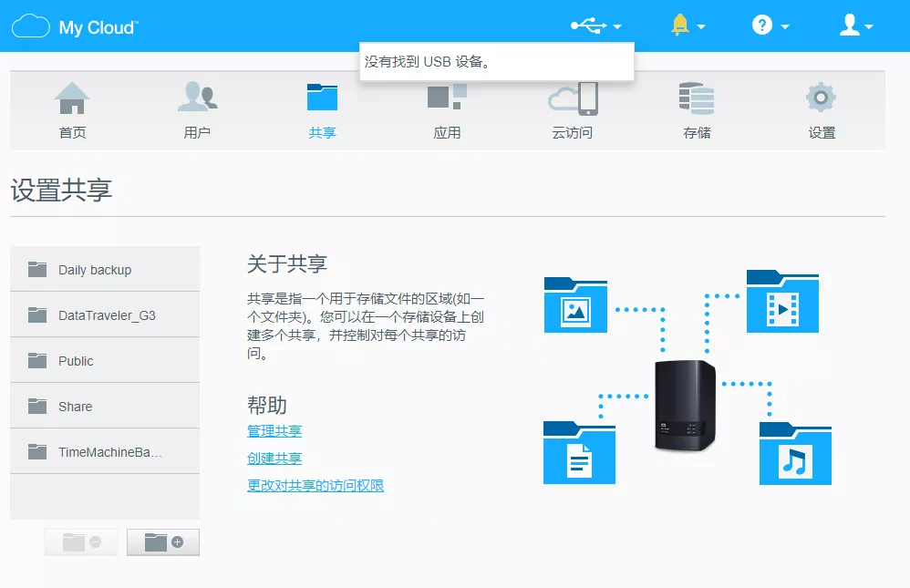Switch to the 云访问 tab

[x=573, y=111]
